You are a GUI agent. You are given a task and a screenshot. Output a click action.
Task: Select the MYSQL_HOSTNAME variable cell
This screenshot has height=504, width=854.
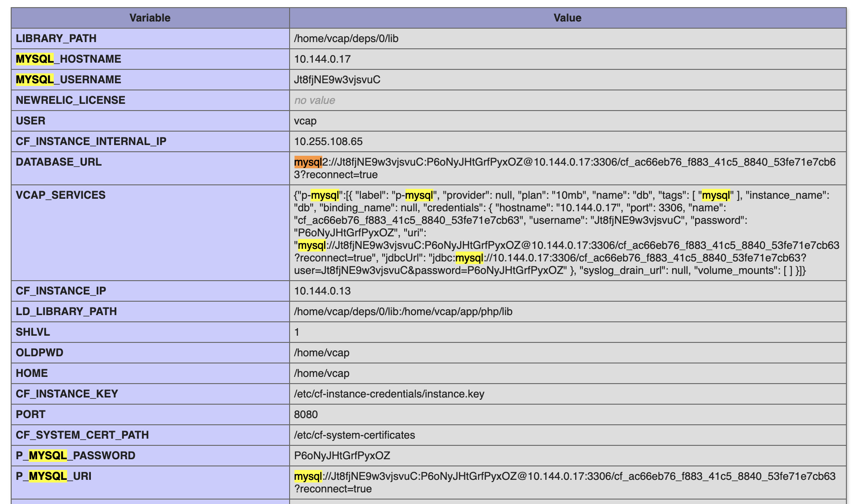tap(150, 59)
